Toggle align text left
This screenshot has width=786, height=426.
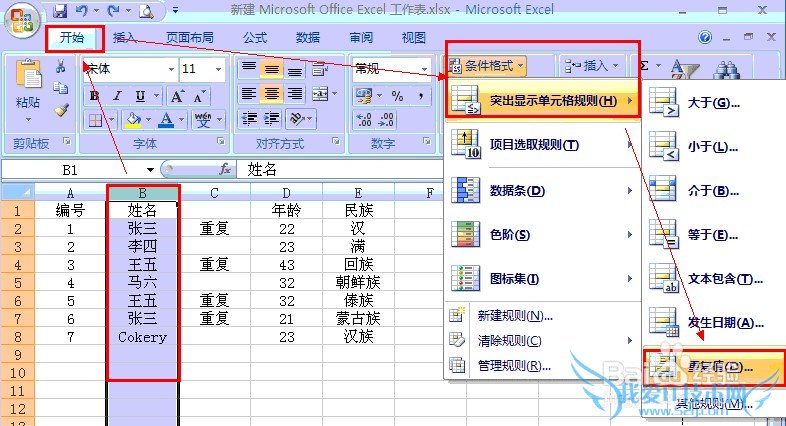pyautogui.click(x=249, y=93)
